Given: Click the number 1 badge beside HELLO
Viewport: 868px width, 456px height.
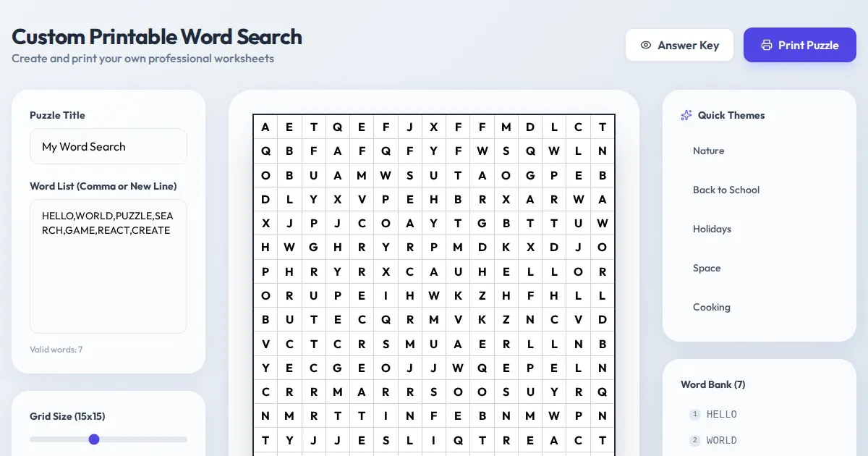Looking at the screenshot, I should tap(695, 415).
